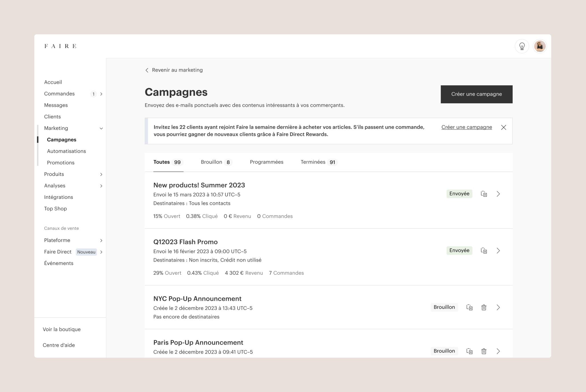Duplicate the Q12023 Flash Promo campaign
Image resolution: width=586 pixels, height=392 pixels.
[x=484, y=251]
